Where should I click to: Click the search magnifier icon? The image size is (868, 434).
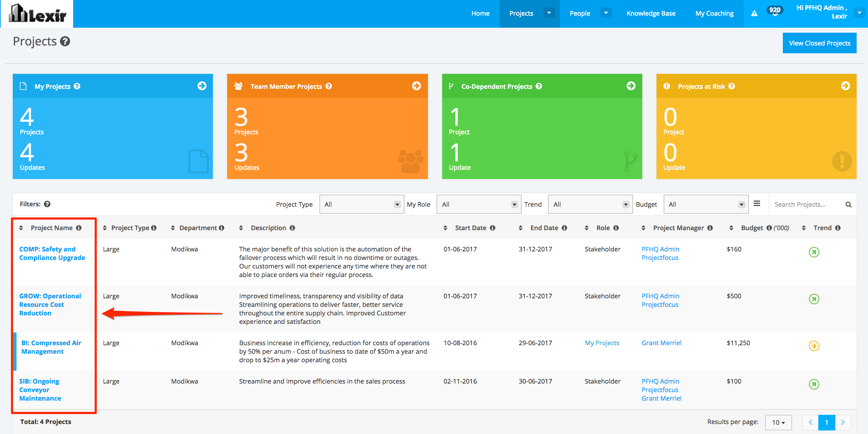[848, 205]
